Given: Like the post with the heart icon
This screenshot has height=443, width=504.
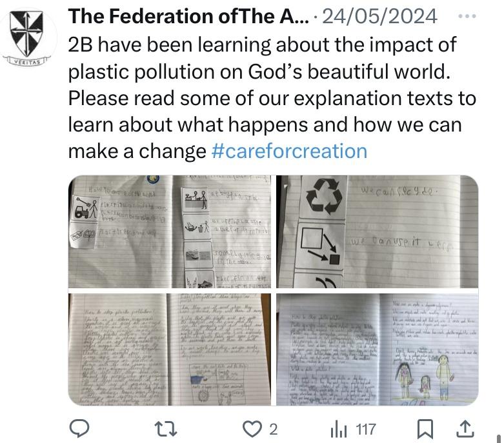Looking at the screenshot, I should [250, 429].
